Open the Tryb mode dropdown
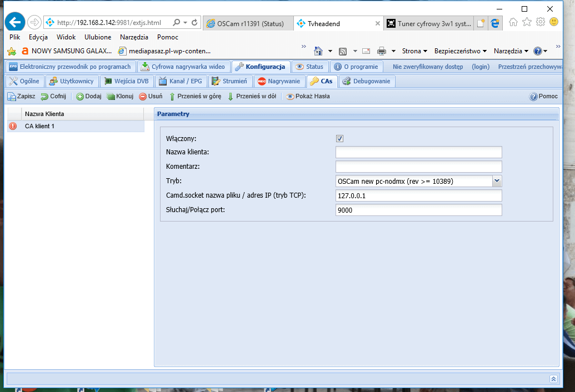Viewport: 575px width, 392px height. (497, 181)
